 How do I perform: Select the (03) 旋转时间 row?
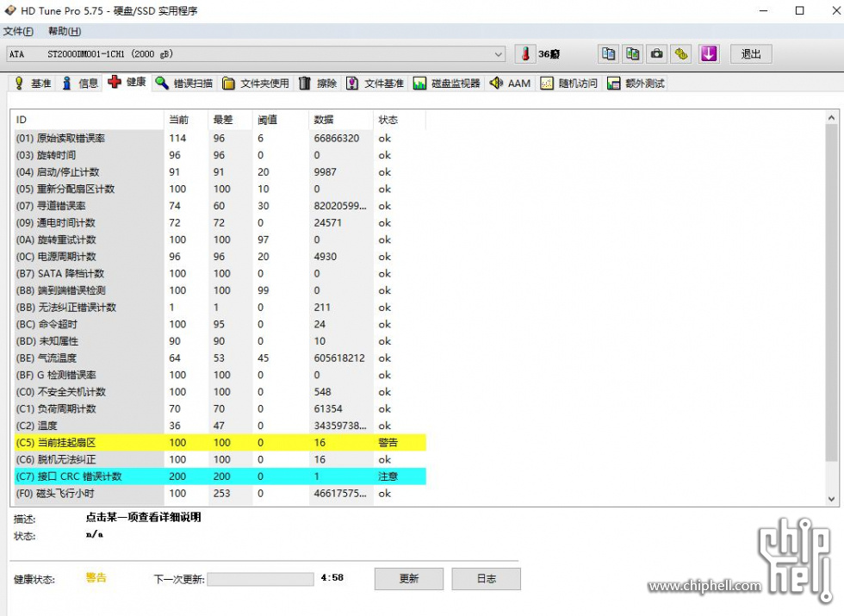click(x=219, y=155)
